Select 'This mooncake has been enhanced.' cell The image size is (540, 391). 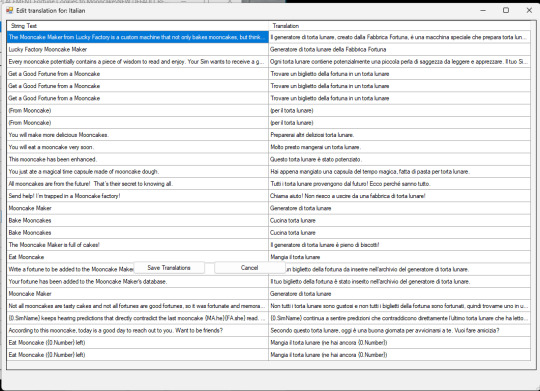pyautogui.click(x=137, y=159)
